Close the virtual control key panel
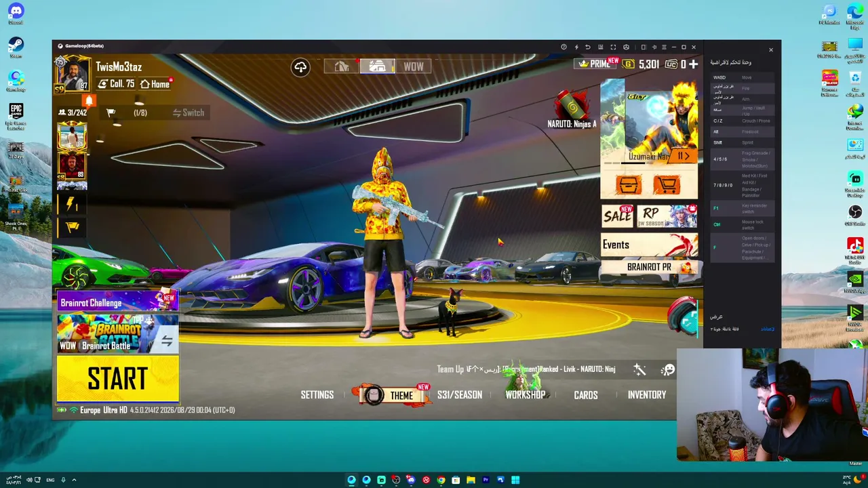The height and width of the screenshot is (488, 868). click(770, 50)
